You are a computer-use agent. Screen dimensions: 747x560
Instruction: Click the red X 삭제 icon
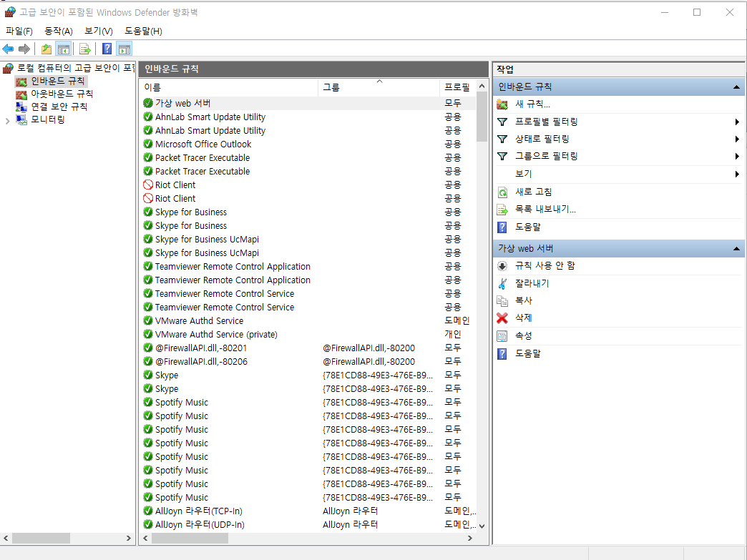coord(502,318)
